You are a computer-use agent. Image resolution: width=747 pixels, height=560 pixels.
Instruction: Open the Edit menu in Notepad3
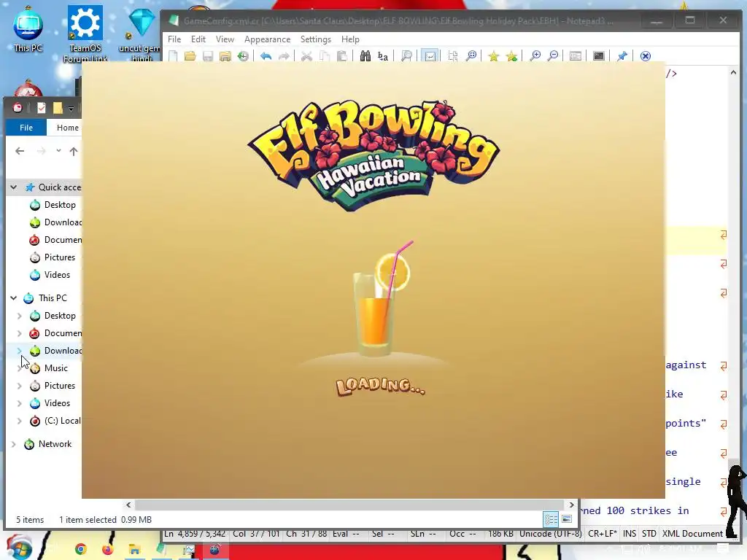click(198, 39)
